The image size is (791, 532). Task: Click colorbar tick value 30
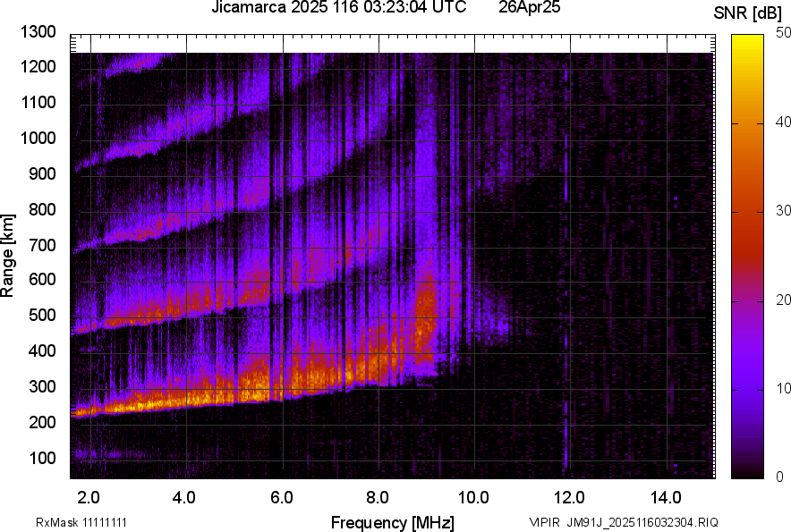783,210
